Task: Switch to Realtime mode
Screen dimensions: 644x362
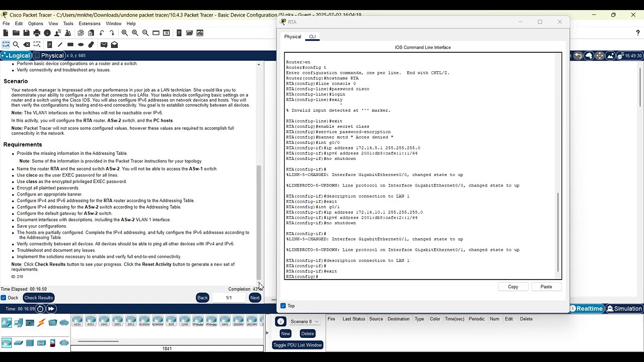Action: pos(586,309)
